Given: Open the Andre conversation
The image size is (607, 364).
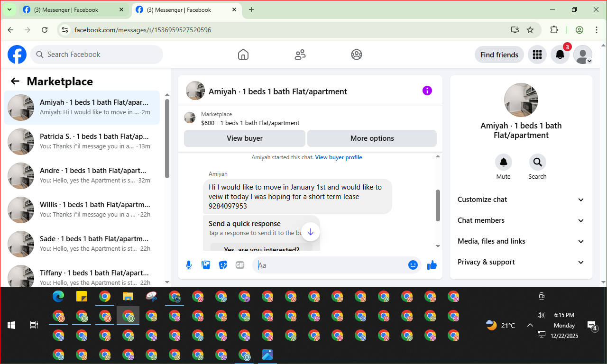Looking at the screenshot, I should (x=82, y=176).
